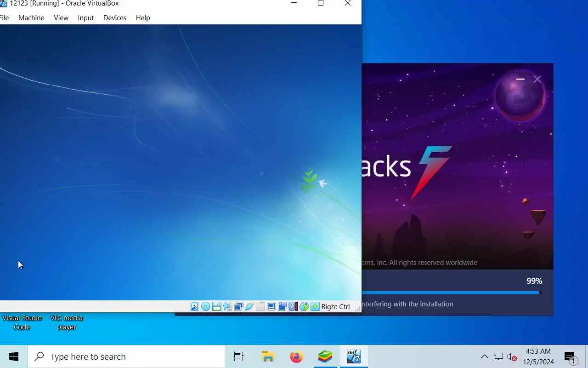
Task: Open Task View from the taskbar
Action: pos(239,356)
